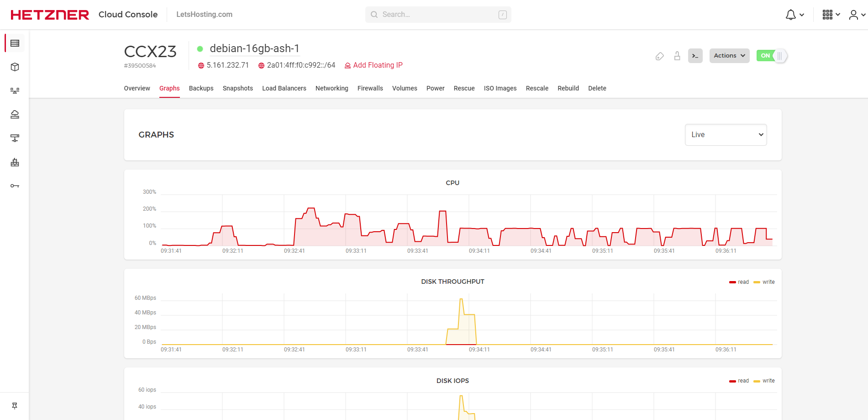Image resolution: width=868 pixels, height=420 pixels.
Task: Open Servers section in sidebar
Action: [x=15, y=43]
